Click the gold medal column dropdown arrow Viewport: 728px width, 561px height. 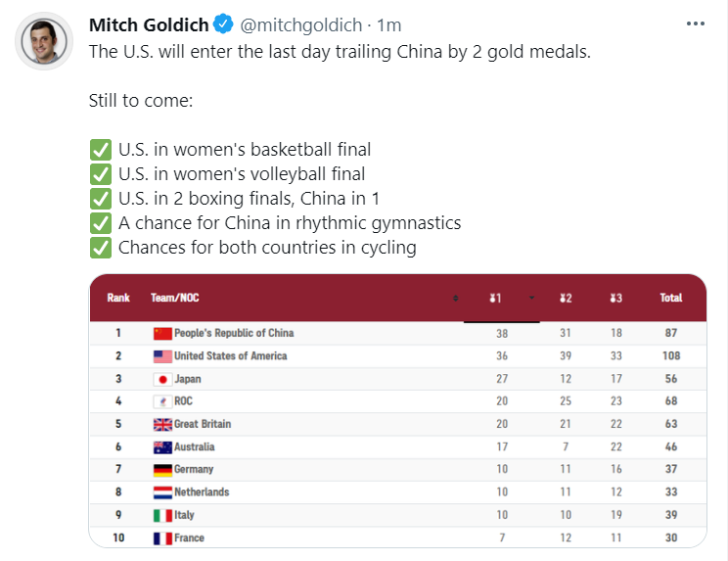[x=531, y=298]
